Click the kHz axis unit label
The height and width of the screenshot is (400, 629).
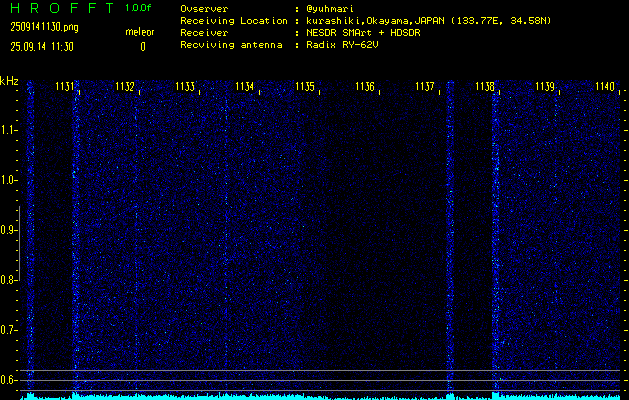point(9,81)
